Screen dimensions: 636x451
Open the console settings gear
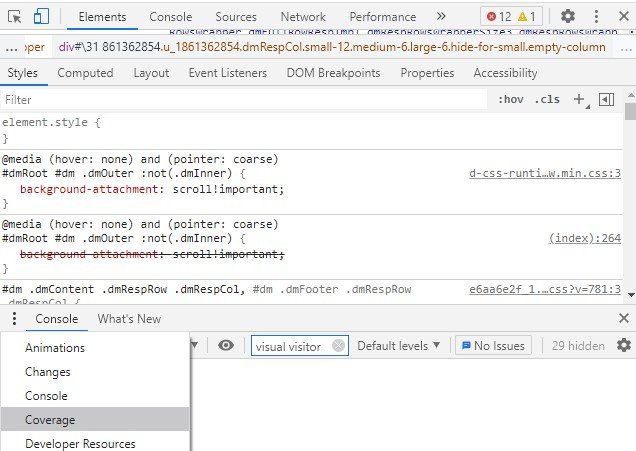[x=624, y=345]
